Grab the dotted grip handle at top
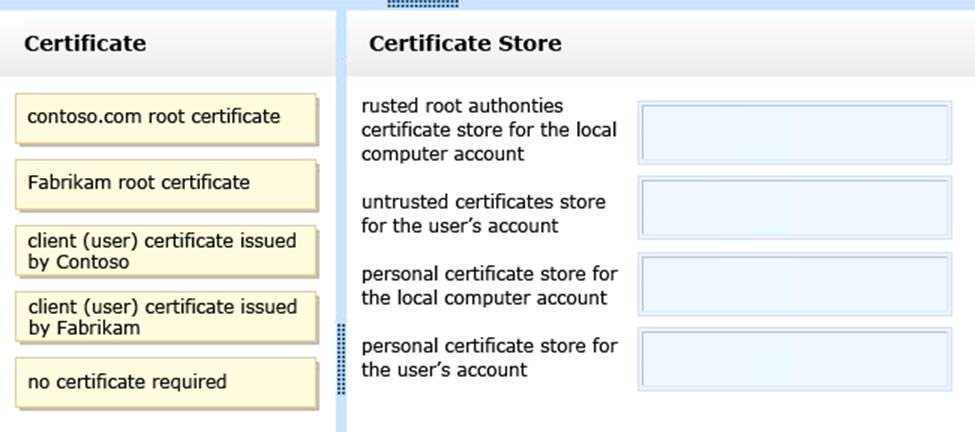975x432 pixels. click(422, 4)
